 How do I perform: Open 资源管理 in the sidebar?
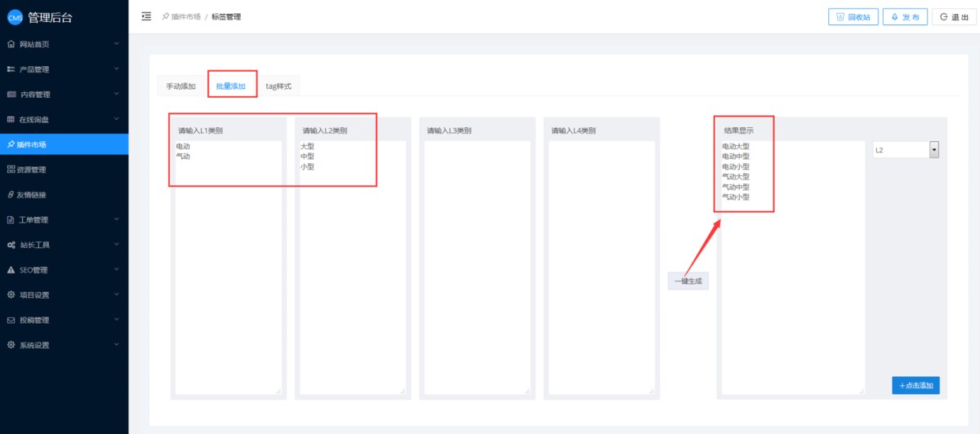[x=64, y=170]
